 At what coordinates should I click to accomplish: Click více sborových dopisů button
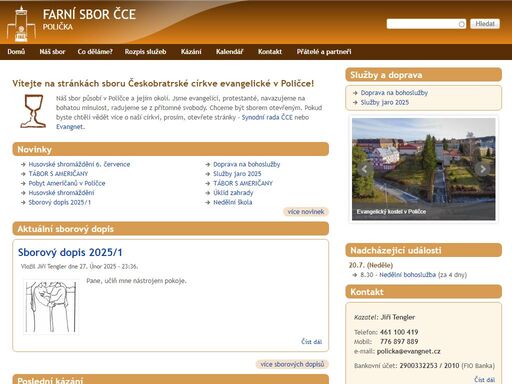tap(292, 364)
